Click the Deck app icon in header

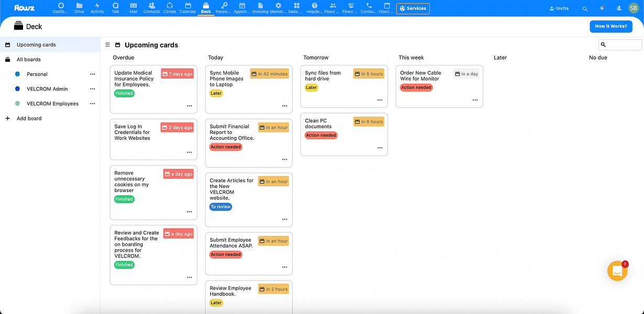point(19,26)
